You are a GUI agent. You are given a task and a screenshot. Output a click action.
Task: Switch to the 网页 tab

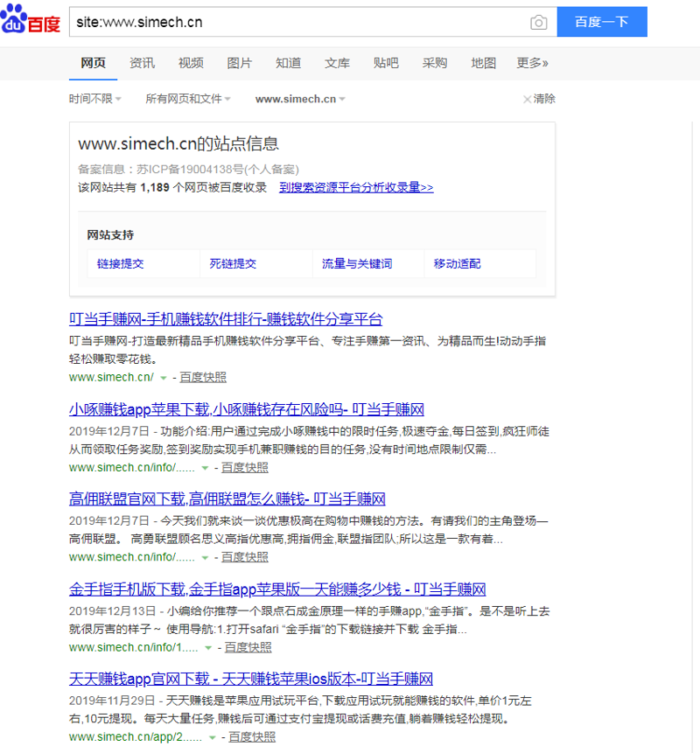click(94, 63)
